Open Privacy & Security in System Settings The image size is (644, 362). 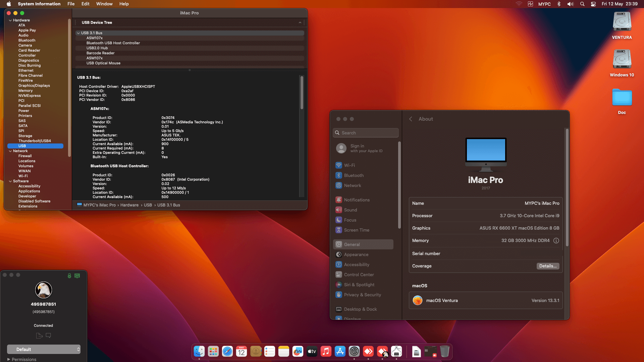pos(363,295)
